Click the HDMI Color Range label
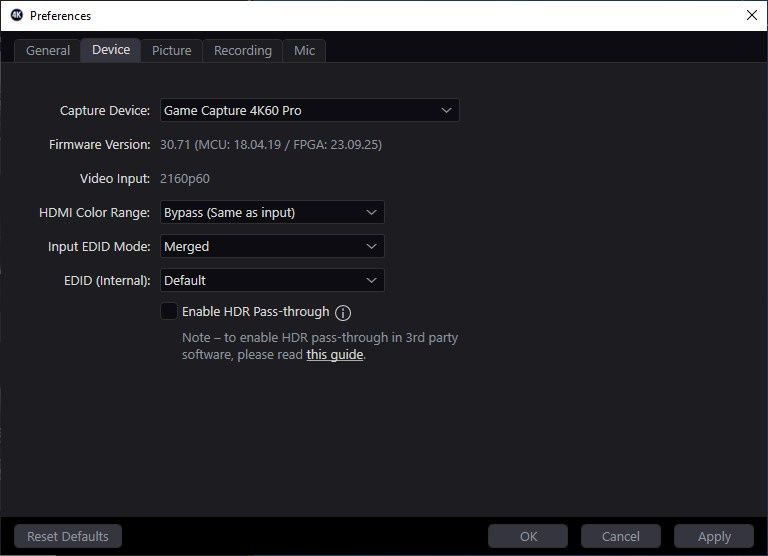The image size is (768, 556). [x=95, y=213]
